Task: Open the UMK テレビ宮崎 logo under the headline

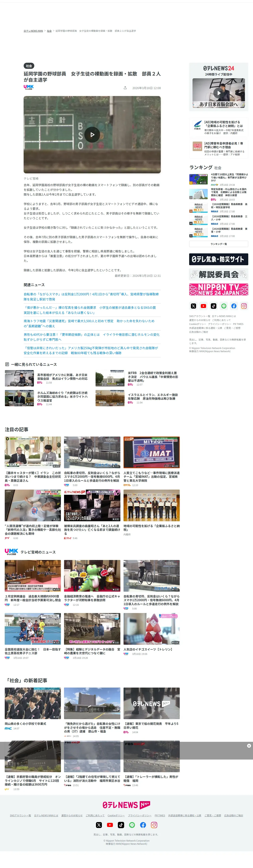Action: pyautogui.click(x=29, y=87)
